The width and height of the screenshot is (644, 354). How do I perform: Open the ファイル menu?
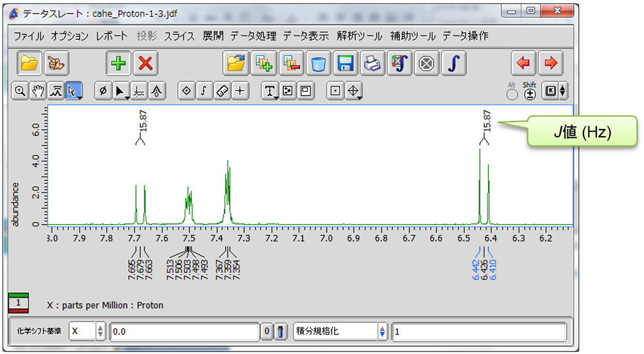29,36
